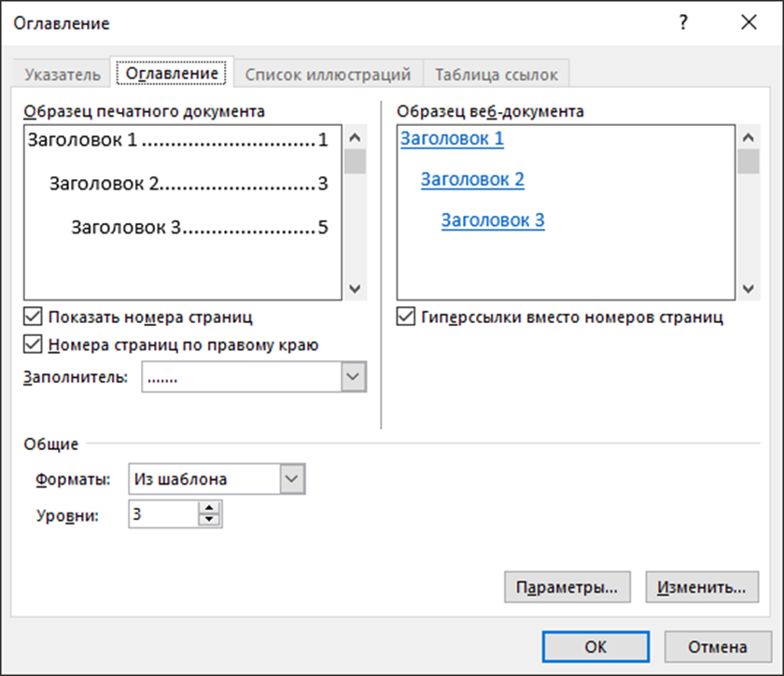
Task: Go to the Таблица ссылок tab
Action: click(496, 74)
